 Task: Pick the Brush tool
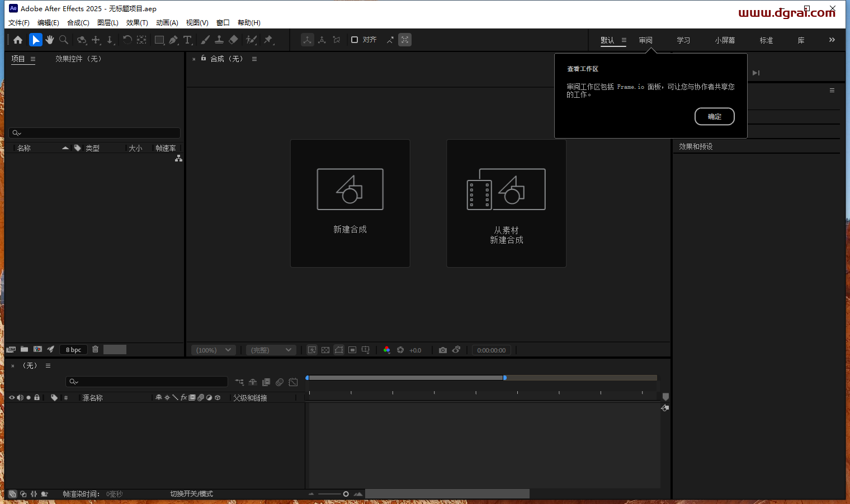205,40
